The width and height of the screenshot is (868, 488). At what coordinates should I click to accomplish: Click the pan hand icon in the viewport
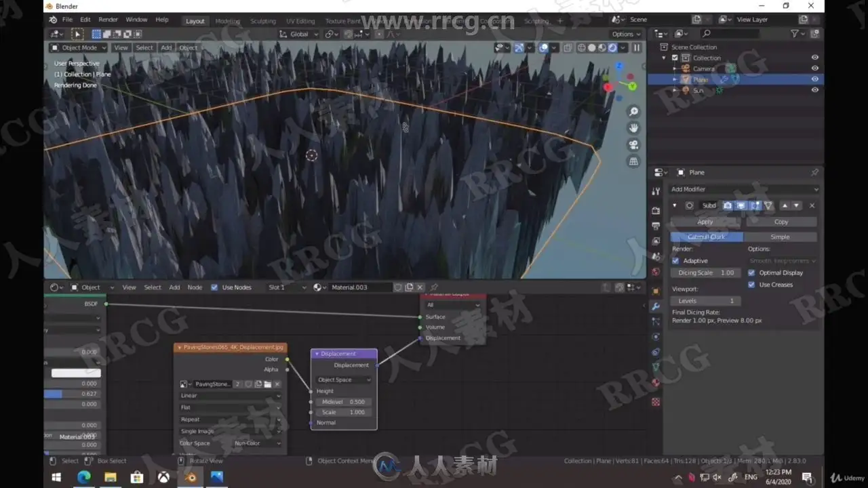[x=633, y=128]
